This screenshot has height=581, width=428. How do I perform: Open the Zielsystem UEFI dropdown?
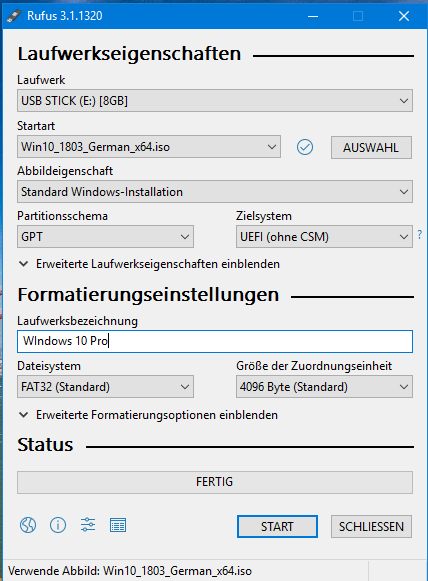pyautogui.click(x=324, y=236)
